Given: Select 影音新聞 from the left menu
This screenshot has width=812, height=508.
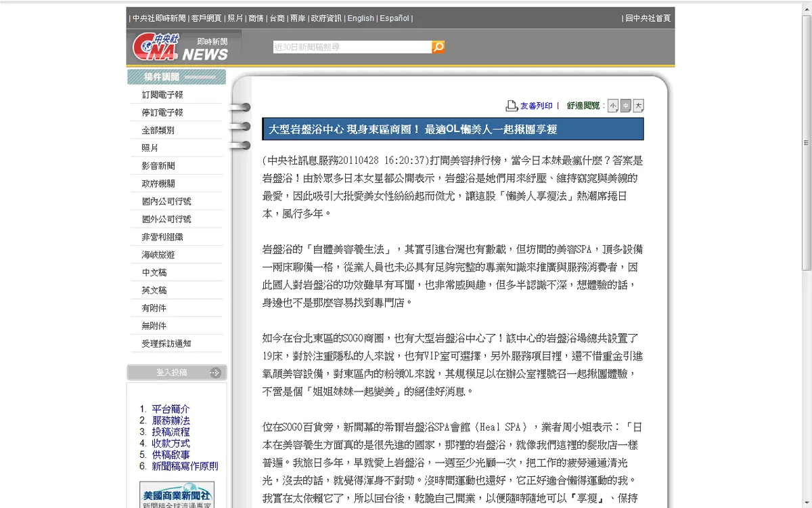Looking at the screenshot, I should tap(158, 166).
